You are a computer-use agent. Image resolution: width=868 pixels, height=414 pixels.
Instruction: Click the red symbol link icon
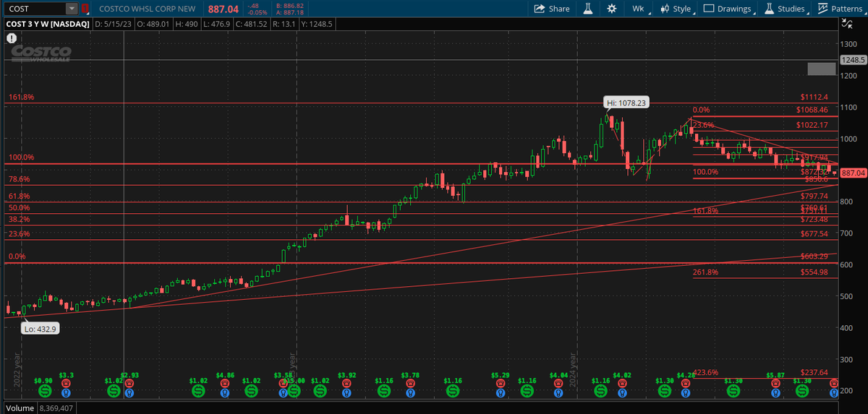pos(85,9)
